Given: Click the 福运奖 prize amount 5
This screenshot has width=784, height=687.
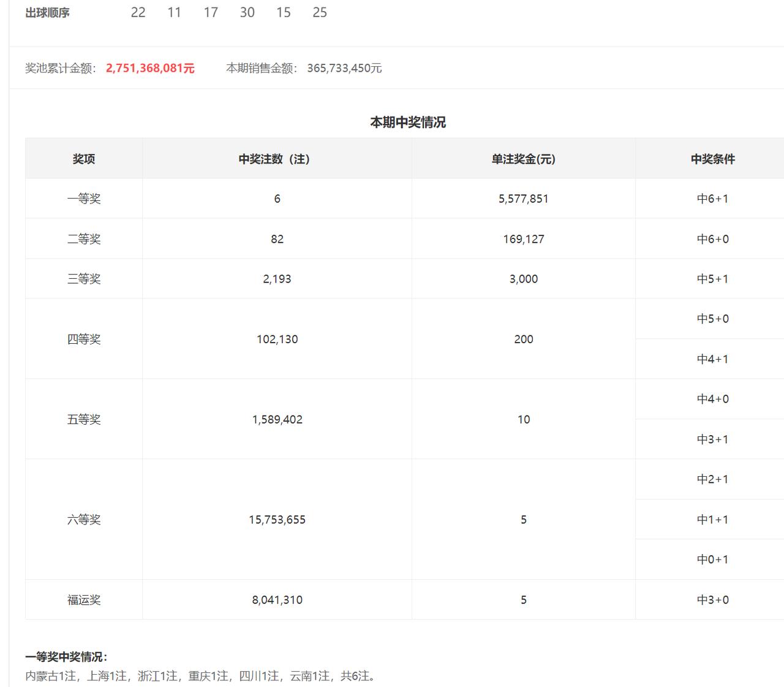Looking at the screenshot, I should (524, 600).
